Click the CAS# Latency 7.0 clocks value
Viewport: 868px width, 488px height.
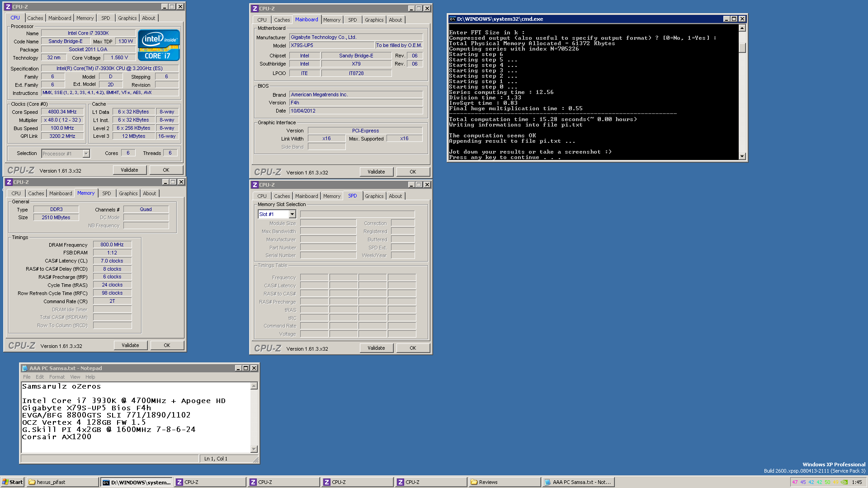[112, 261]
